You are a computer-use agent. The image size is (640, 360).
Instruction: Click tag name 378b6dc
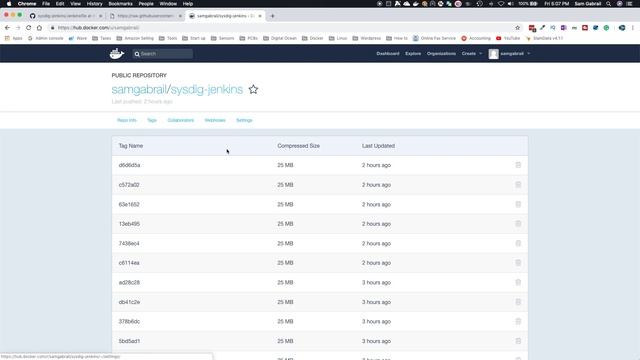[129, 322]
